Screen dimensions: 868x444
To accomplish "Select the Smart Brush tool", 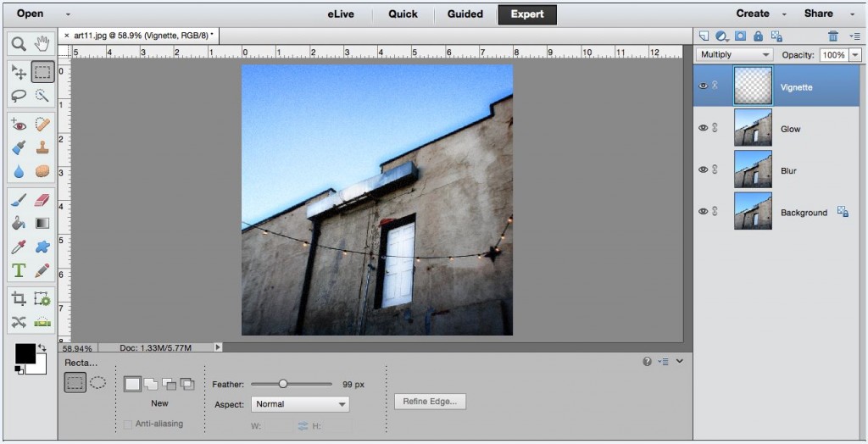I will tap(19, 147).
